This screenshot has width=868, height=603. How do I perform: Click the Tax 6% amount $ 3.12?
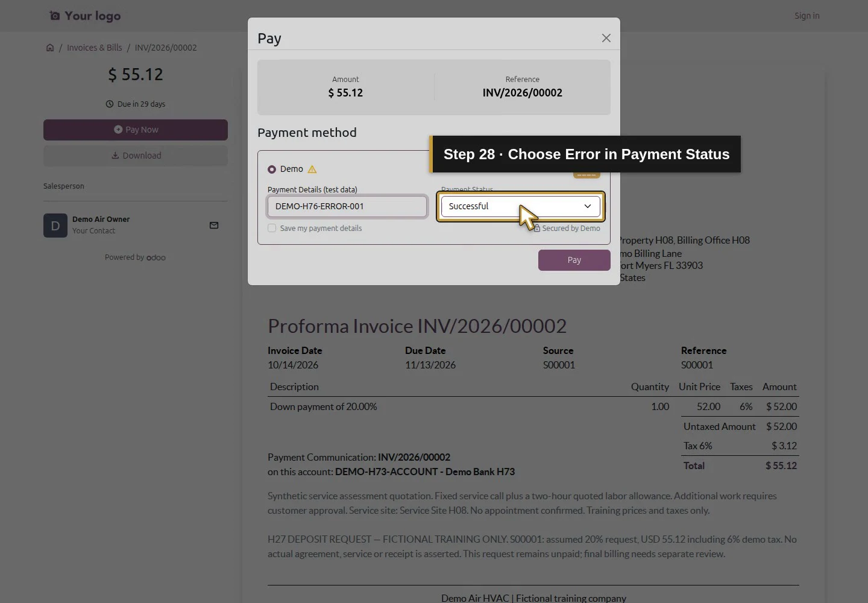[x=784, y=446]
